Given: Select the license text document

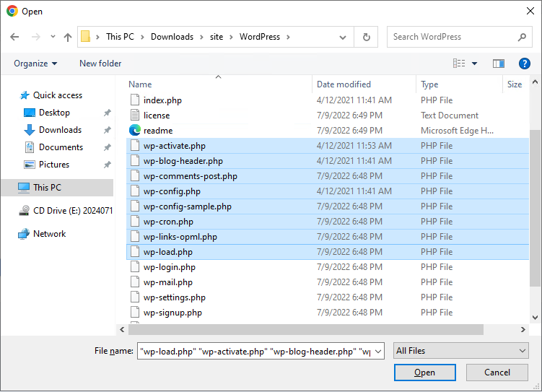Looking at the screenshot, I should click(x=328, y=116).
